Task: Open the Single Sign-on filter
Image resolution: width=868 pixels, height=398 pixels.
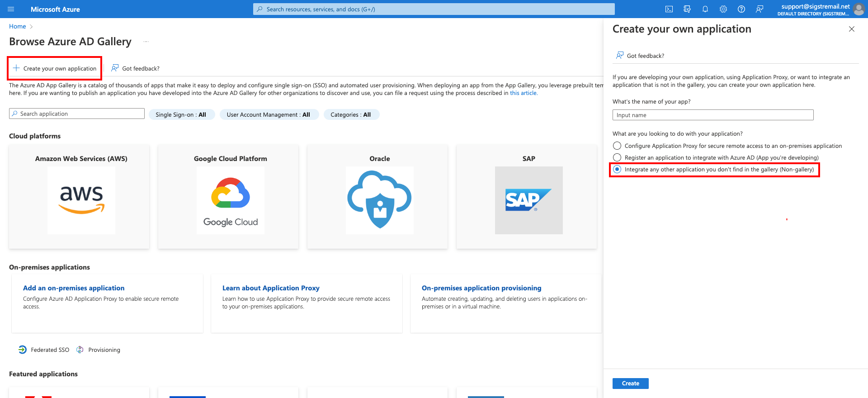Action: (181, 114)
